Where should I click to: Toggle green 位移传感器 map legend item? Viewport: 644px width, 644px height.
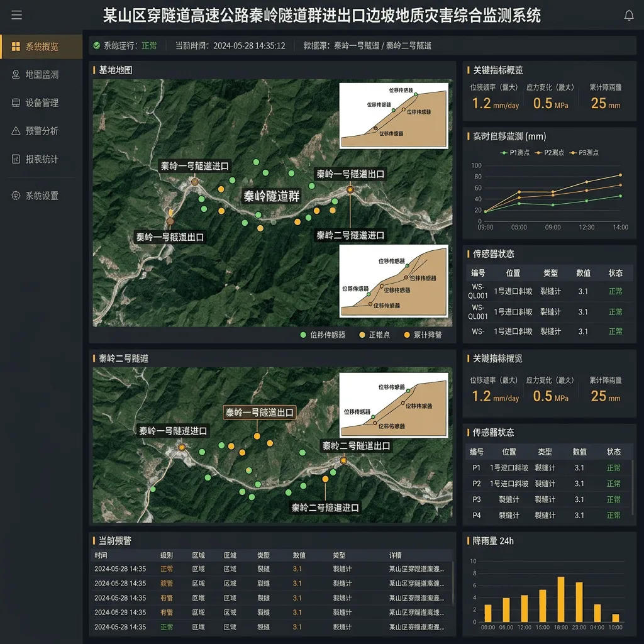[x=323, y=335]
